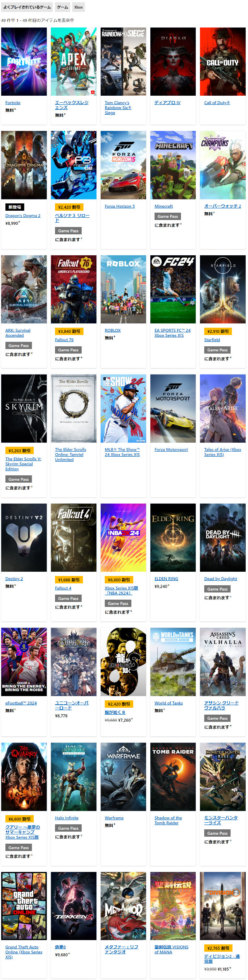This screenshot has height=980, width=248.
Task: Select the Xbox filter tag
Action: [79, 7]
